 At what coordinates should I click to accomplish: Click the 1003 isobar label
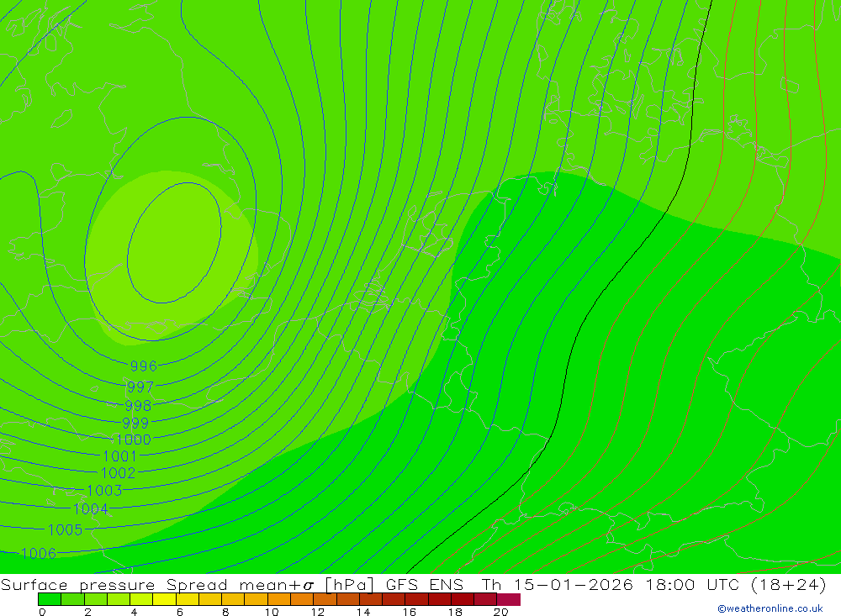pos(104,491)
